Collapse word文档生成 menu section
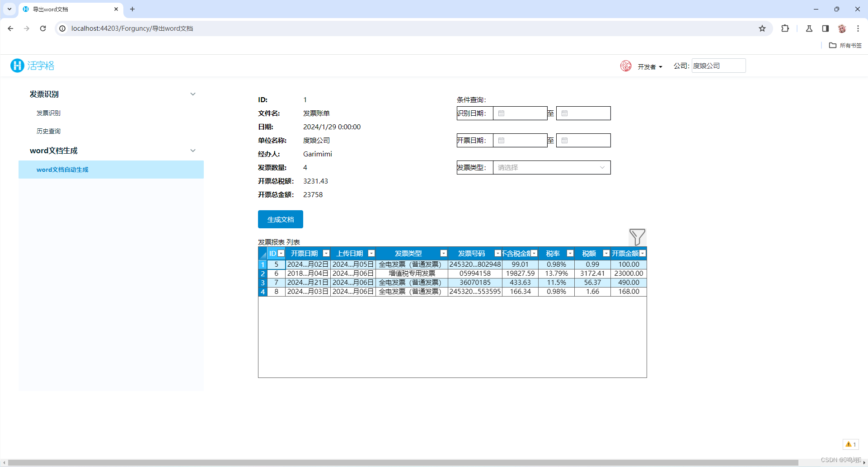Viewport: 868px width, 467px height. [x=193, y=151]
